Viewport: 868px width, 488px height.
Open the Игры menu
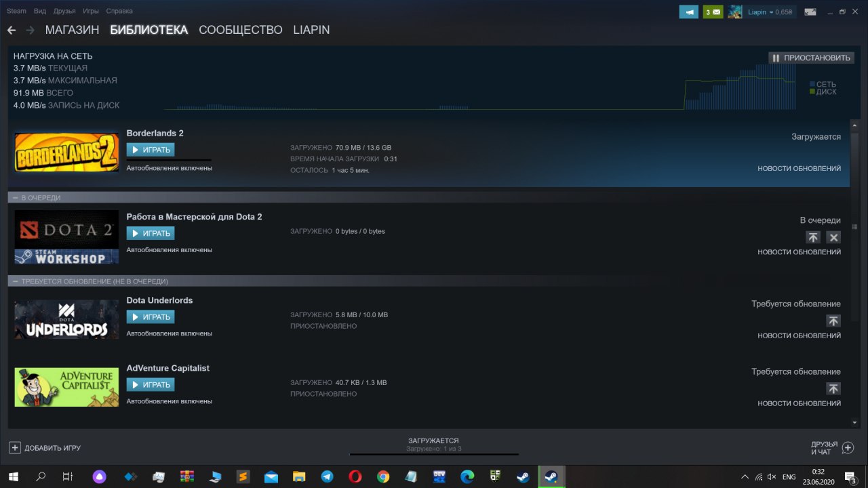(x=91, y=12)
